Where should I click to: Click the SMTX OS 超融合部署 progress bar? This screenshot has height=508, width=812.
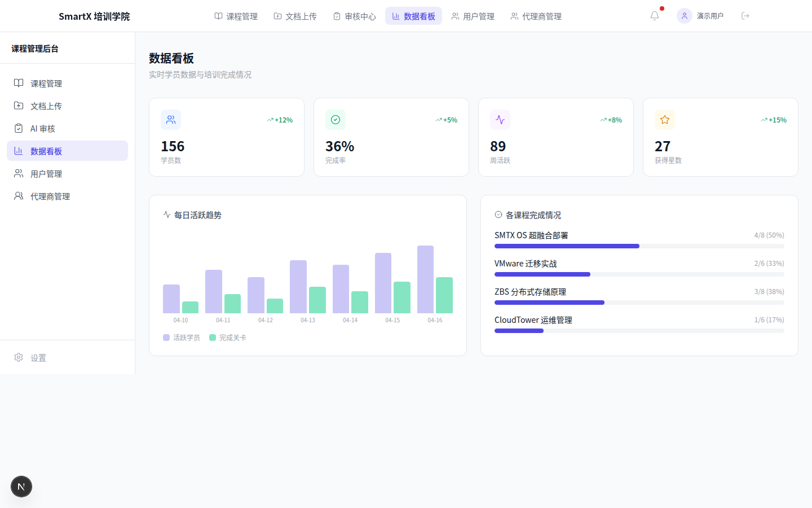[639, 246]
